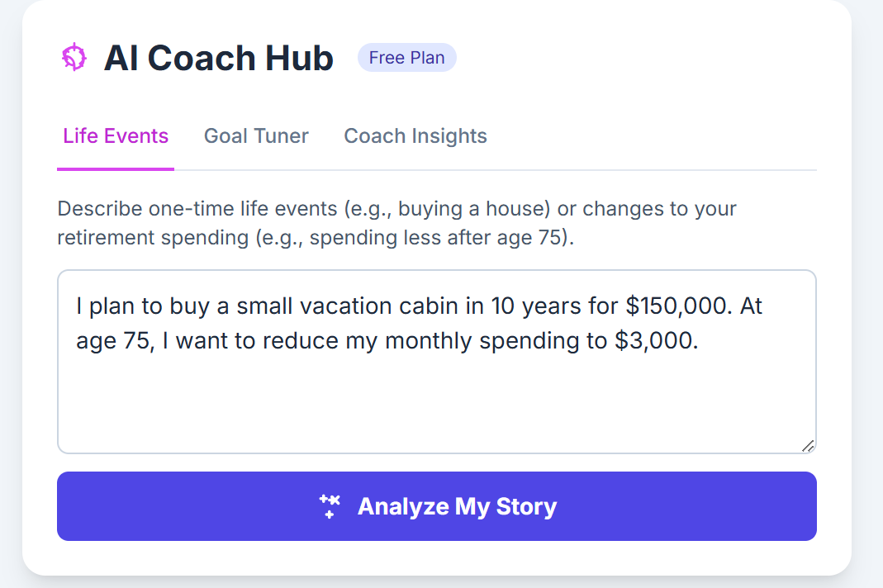
Task: Click the Free Plan badge
Action: click(406, 57)
